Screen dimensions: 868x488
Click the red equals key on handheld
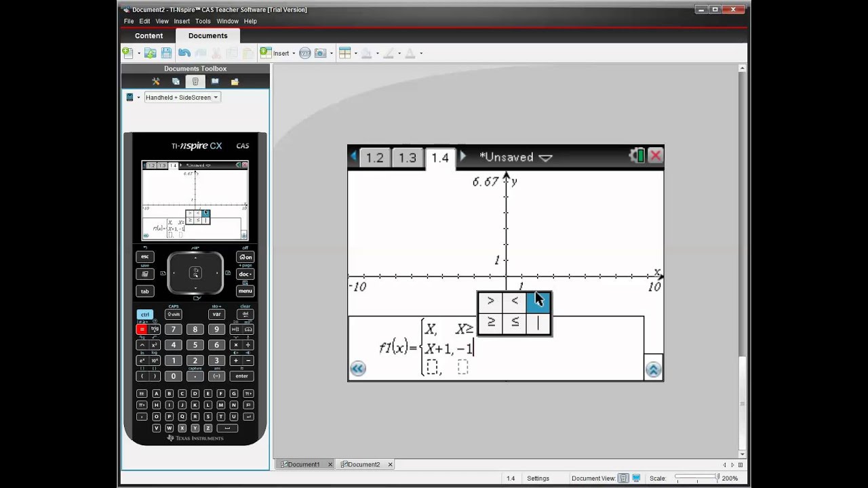tap(142, 329)
